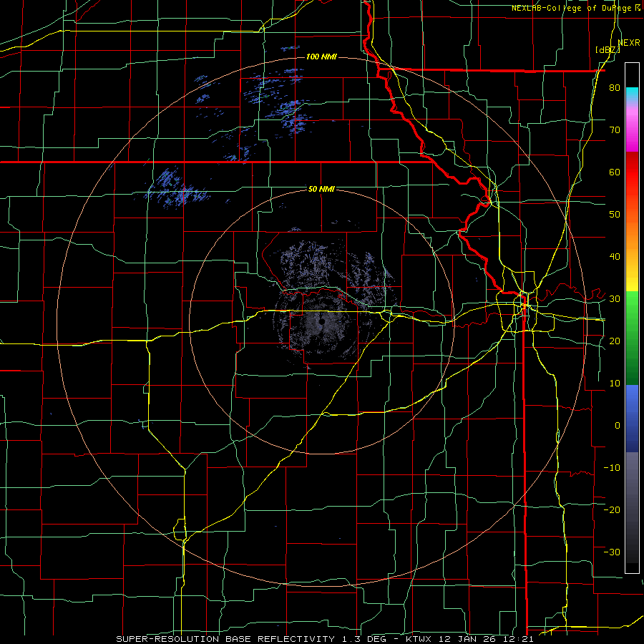Viewport: 644px width, 644px height.
Task: Click the 70 dBZ scale label
Action: click(615, 130)
